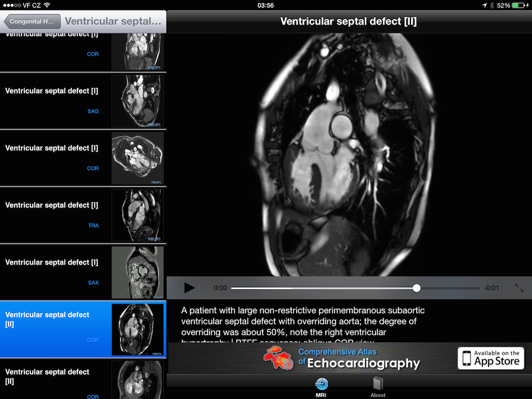
Task: Click the Wi-Fi status icon
Action: (x=47, y=5)
